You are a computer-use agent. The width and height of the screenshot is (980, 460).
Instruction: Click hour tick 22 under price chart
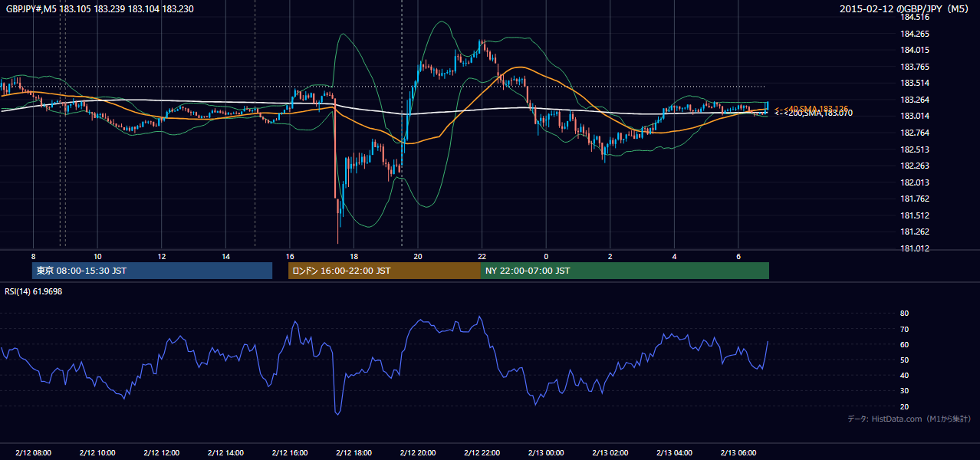tap(482, 256)
